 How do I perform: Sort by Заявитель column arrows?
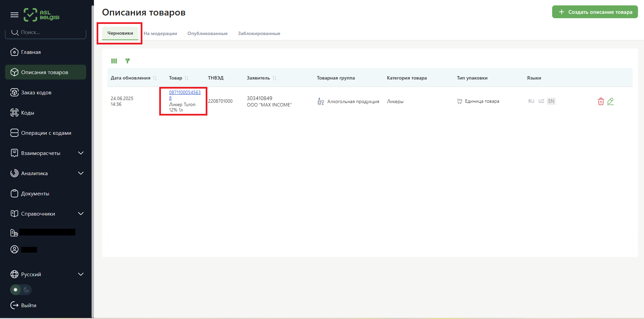(x=274, y=78)
